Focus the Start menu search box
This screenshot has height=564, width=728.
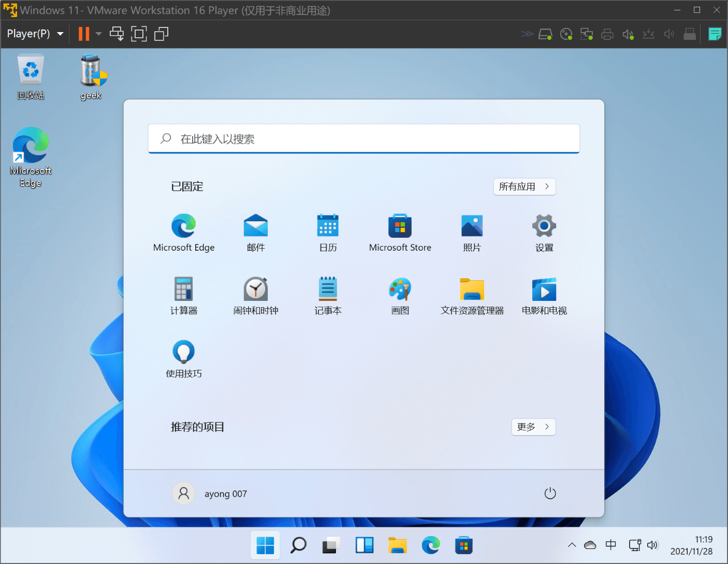point(363,139)
